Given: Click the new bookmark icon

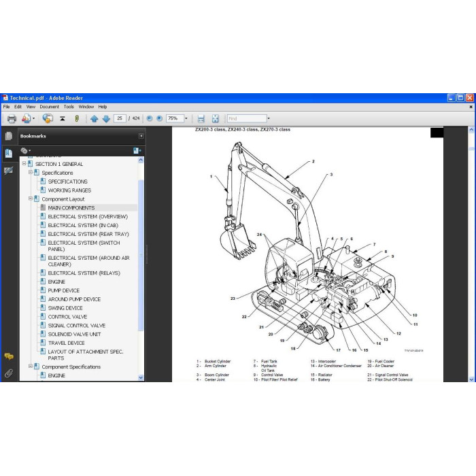Looking at the screenshot, I should [x=137, y=150].
